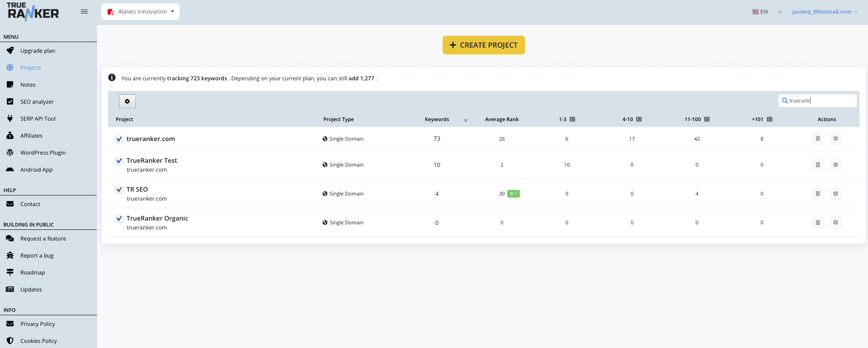Open settings gear for the TR SEO project

pyautogui.click(x=836, y=194)
